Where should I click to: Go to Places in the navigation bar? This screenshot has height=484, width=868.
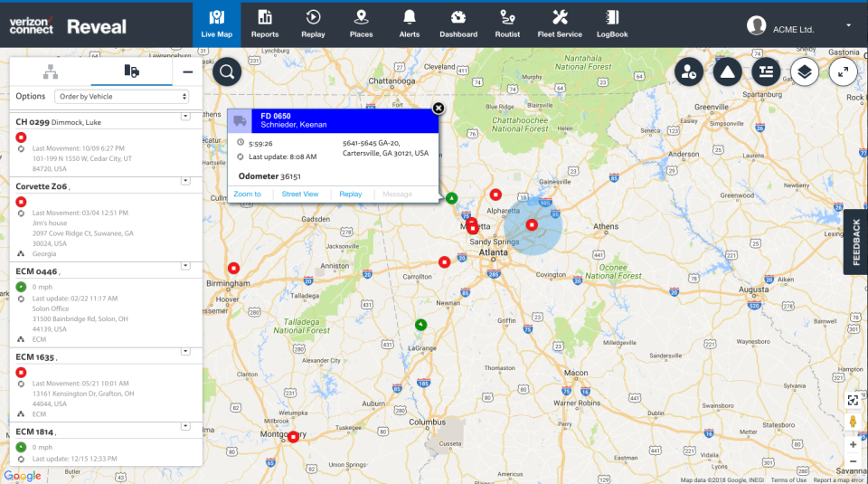click(x=361, y=24)
